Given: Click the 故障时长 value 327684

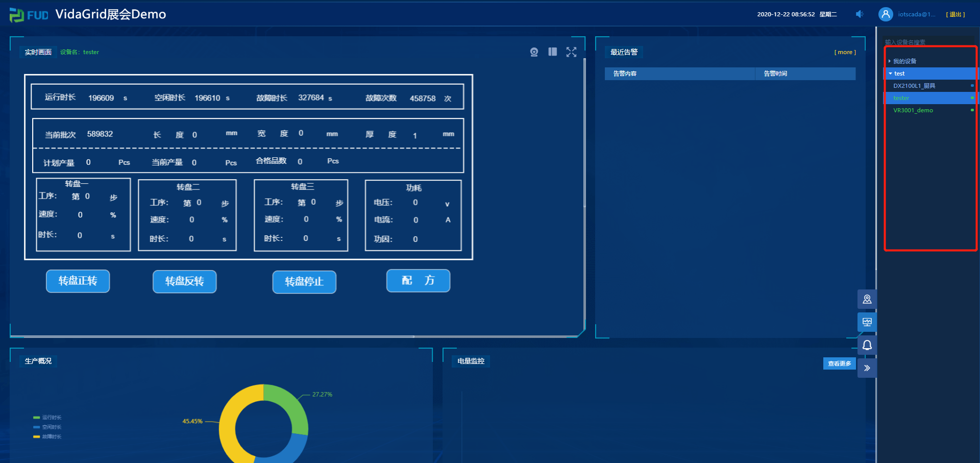Looking at the screenshot, I should click(x=311, y=98).
